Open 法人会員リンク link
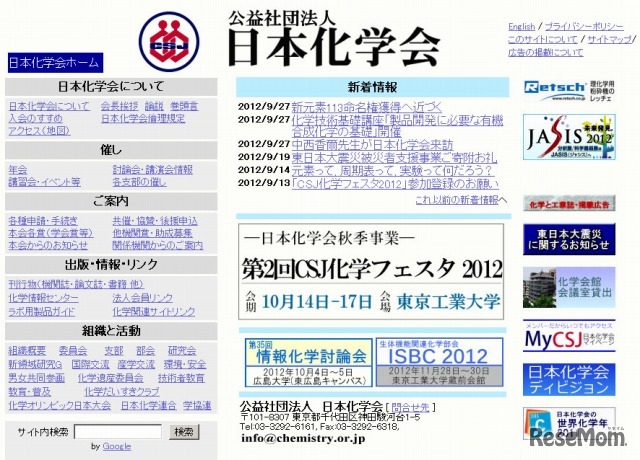This screenshot has height=460, width=640. pyautogui.click(x=142, y=298)
